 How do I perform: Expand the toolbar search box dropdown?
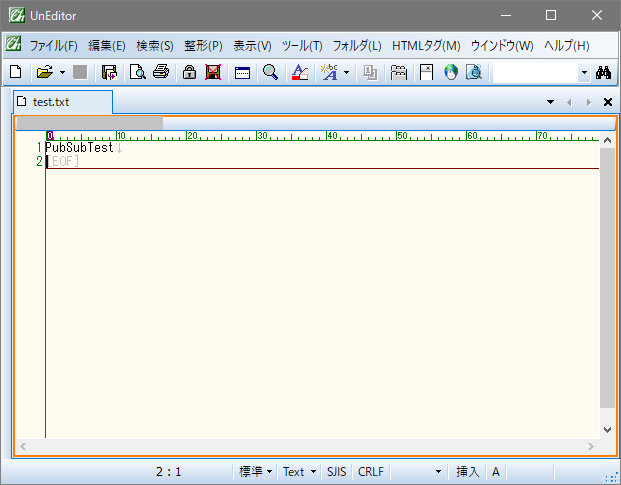click(584, 72)
